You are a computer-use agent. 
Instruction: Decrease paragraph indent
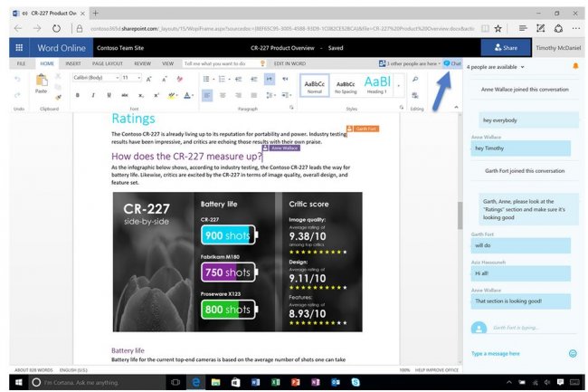coord(238,79)
